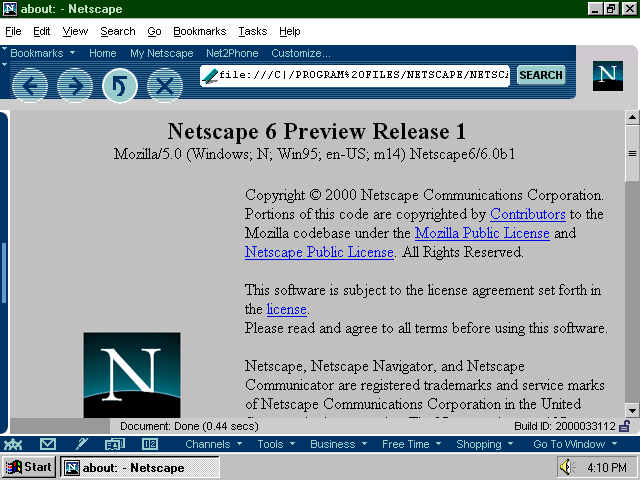Open the Tasks menu
The height and width of the screenshot is (480, 640).
(x=252, y=31)
